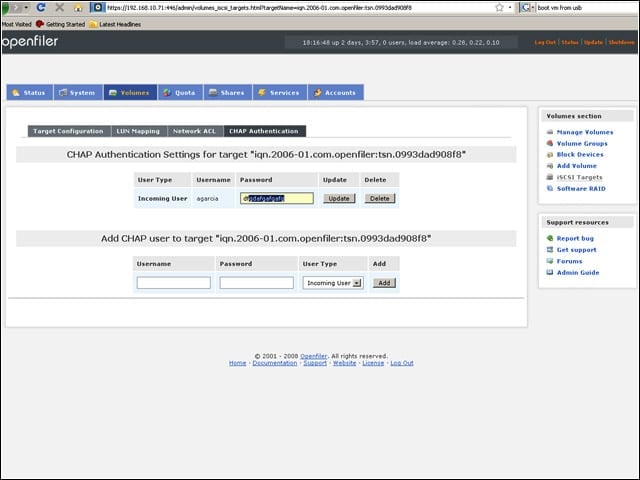640x480 pixels.
Task: Click the Report bug icon
Action: 550,238
